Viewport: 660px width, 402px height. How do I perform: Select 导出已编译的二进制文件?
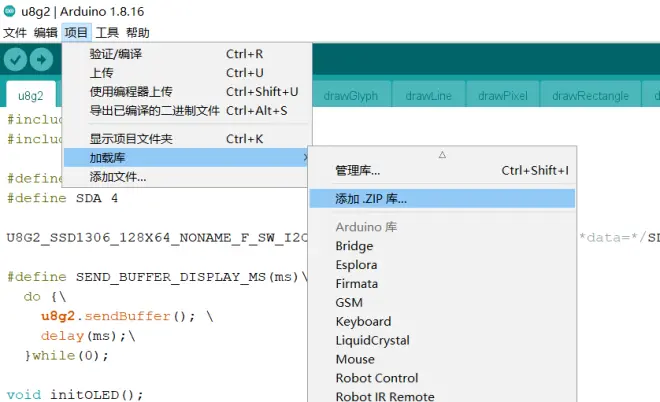[187, 111]
